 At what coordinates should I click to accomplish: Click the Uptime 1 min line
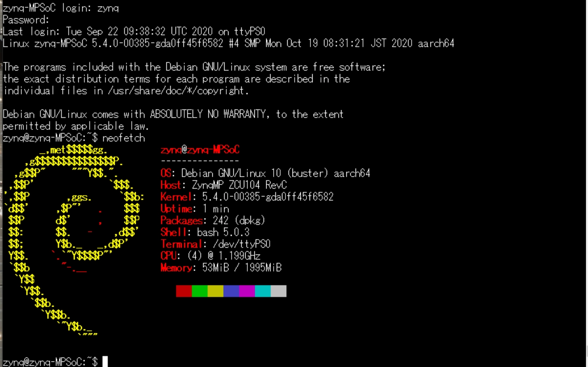[x=195, y=209]
